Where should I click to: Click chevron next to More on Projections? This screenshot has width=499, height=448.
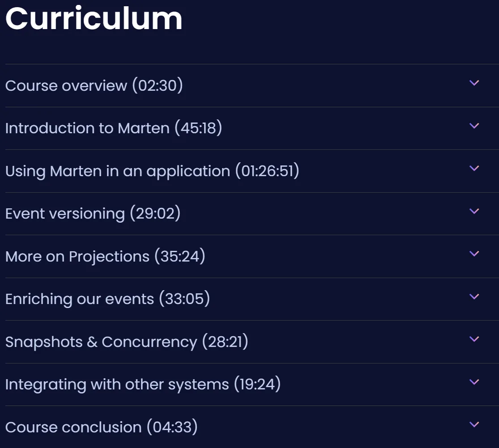474,254
